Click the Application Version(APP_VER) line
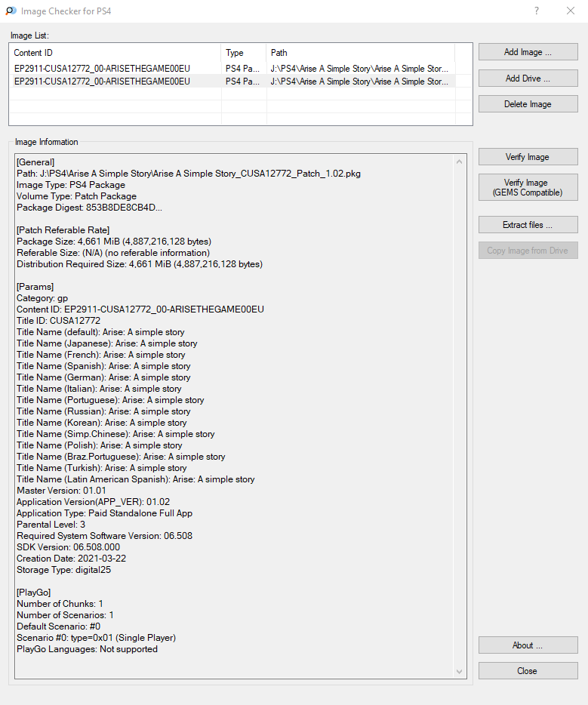 tap(94, 502)
